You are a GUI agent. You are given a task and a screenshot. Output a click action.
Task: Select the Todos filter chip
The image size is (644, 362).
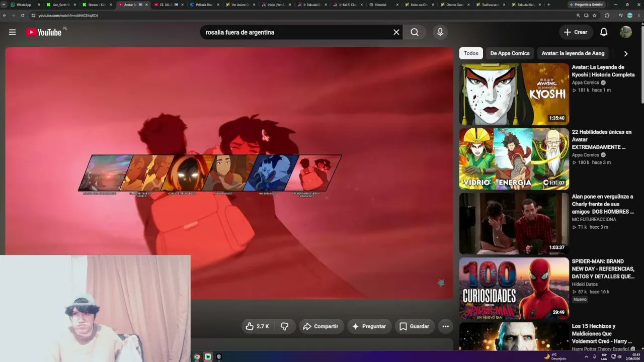click(x=471, y=53)
